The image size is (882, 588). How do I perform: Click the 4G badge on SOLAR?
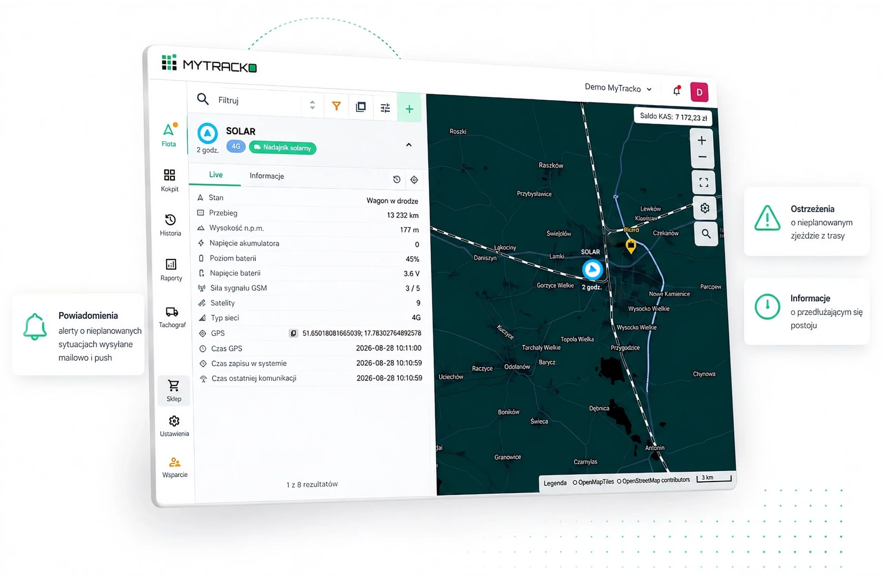236,146
